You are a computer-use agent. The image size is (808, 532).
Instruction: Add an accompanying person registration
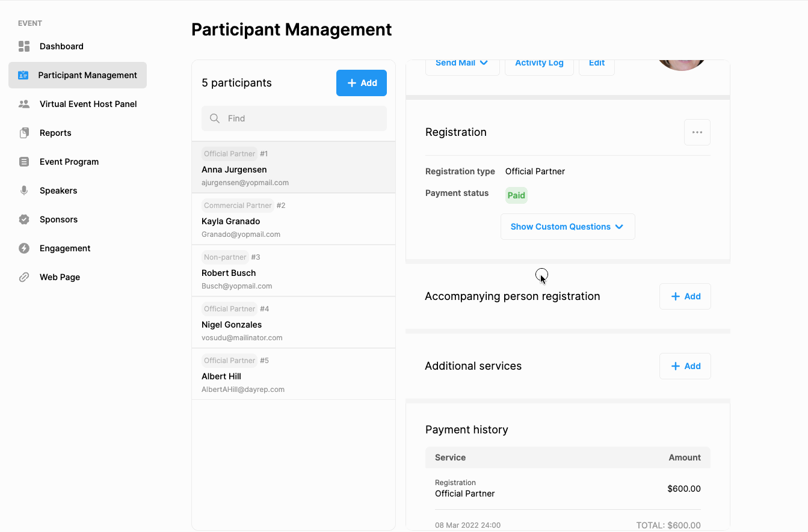coord(685,296)
